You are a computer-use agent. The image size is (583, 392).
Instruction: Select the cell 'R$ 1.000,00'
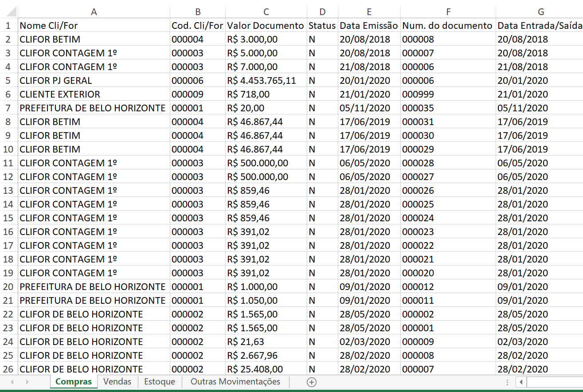(x=266, y=287)
